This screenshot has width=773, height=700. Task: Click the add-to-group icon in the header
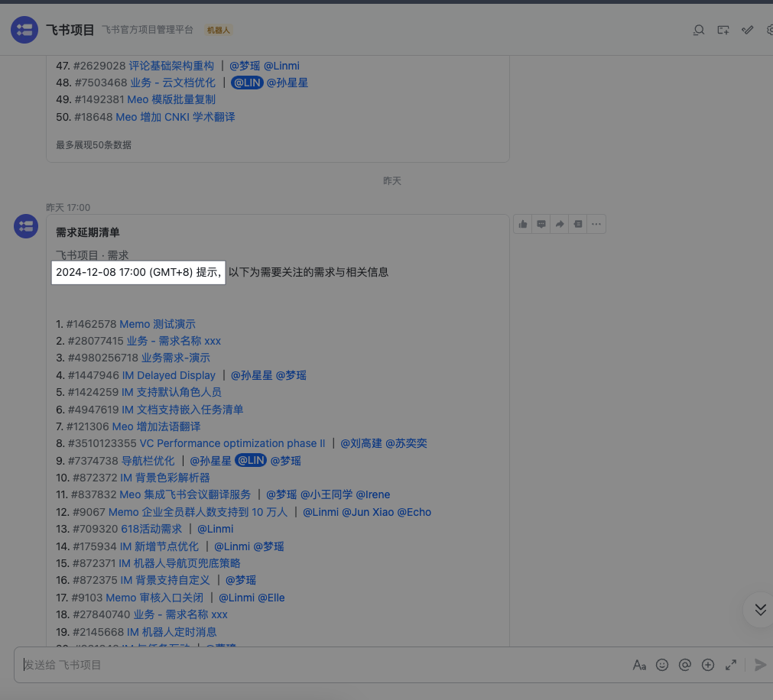coord(723,30)
